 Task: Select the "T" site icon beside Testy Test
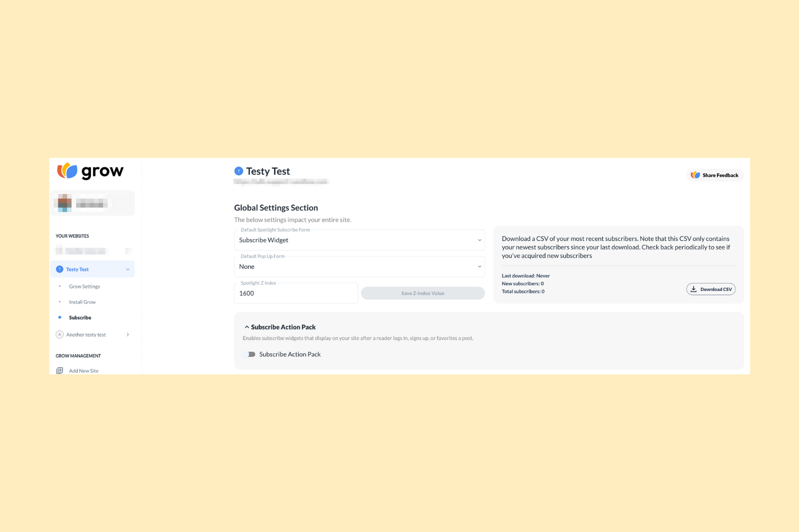59,269
